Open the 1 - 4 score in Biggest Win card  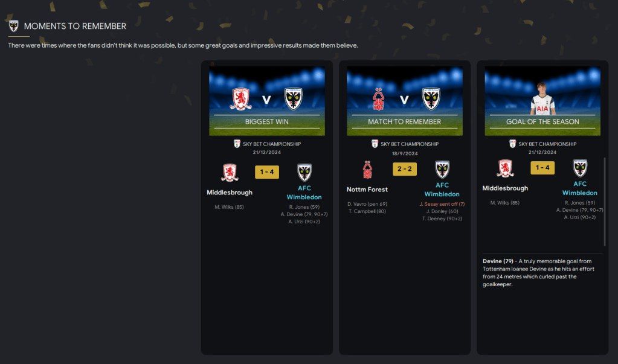point(267,172)
